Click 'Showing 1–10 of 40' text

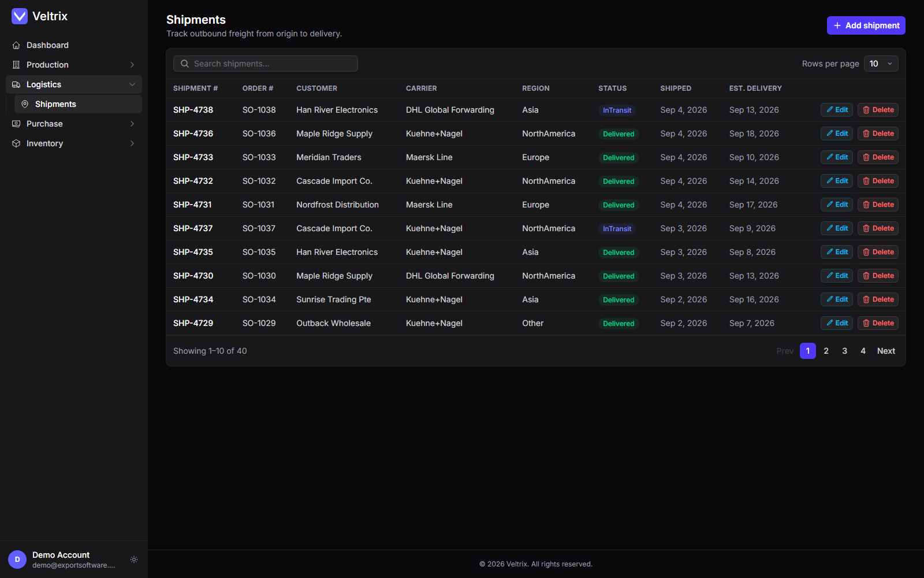[x=210, y=351]
